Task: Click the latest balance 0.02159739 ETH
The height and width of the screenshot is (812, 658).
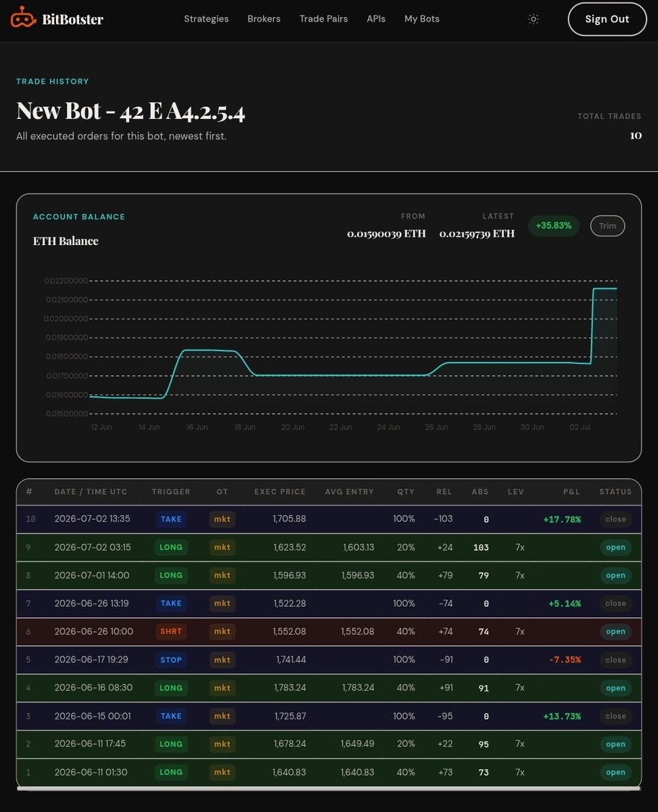Action: coord(477,233)
